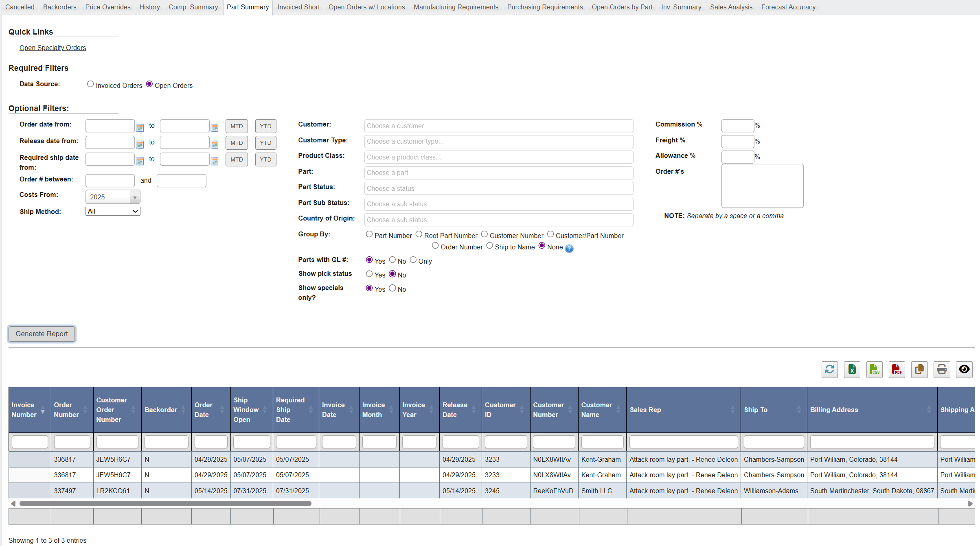Print the report table

click(x=942, y=369)
